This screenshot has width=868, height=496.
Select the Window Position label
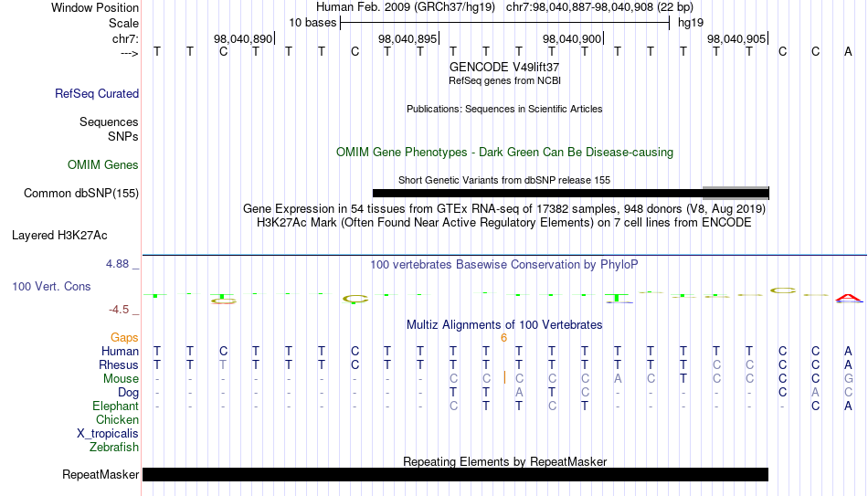click(95, 7)
